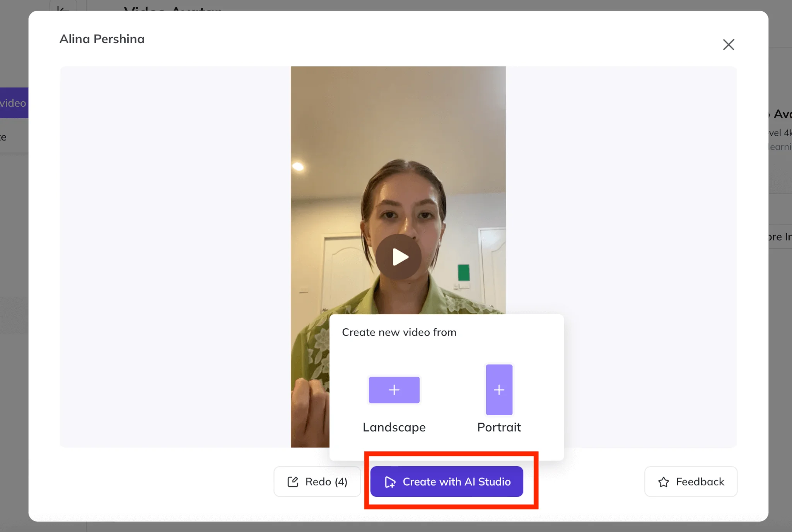Viewport: 792px width, 532px height.
Task: Open the Feedback button
Action: click(x=691, y=482)
